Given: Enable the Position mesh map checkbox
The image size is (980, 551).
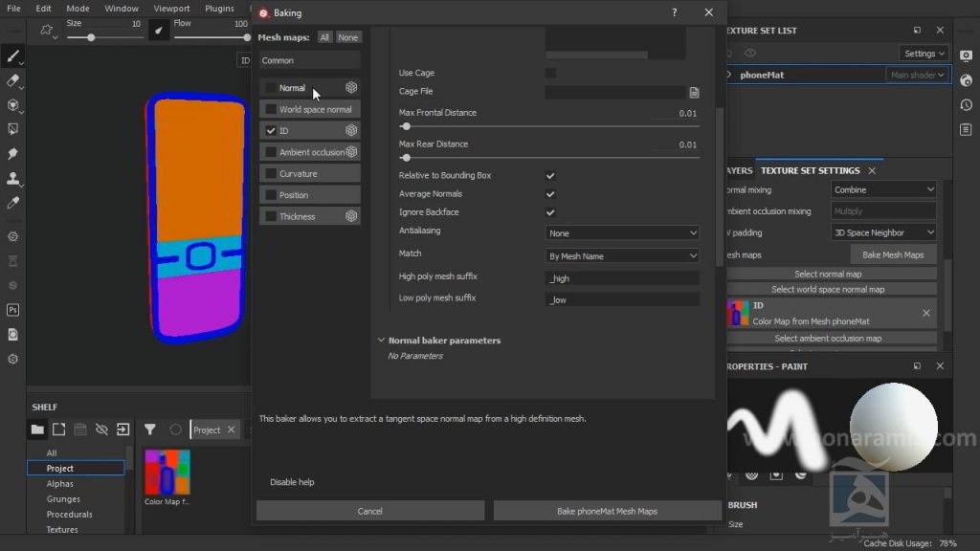Looking at the screenshot, I should click(x=271, y=195).
